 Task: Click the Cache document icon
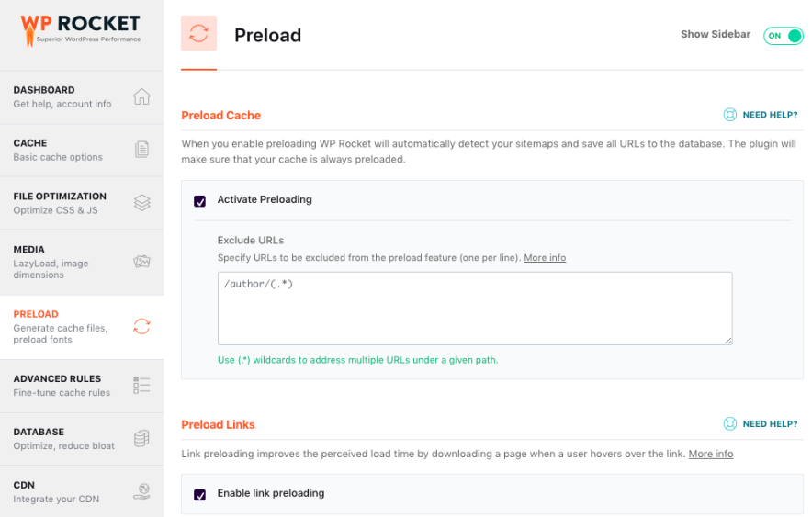141,150
